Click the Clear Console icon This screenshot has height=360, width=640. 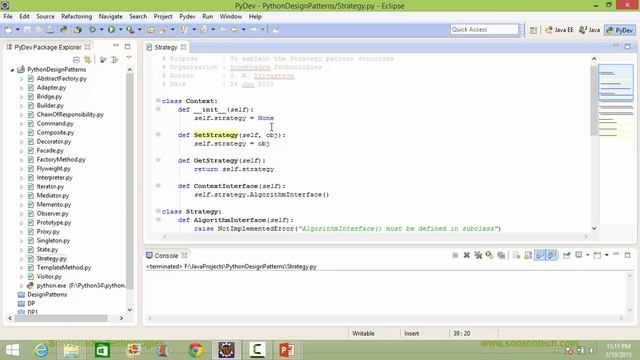(x=516, y=255)
